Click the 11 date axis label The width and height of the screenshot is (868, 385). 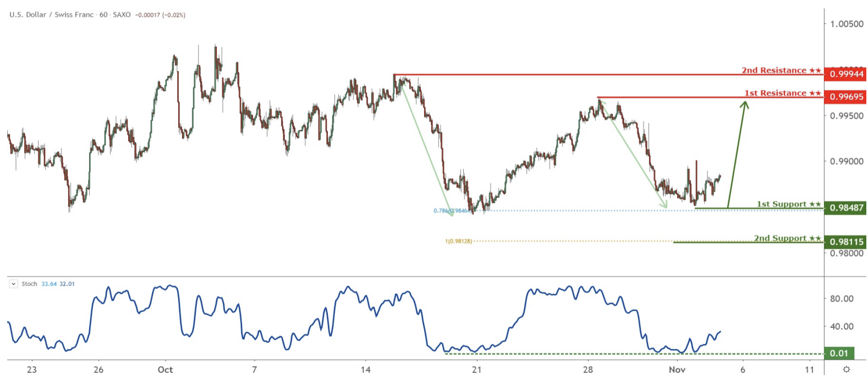point(810,370)
